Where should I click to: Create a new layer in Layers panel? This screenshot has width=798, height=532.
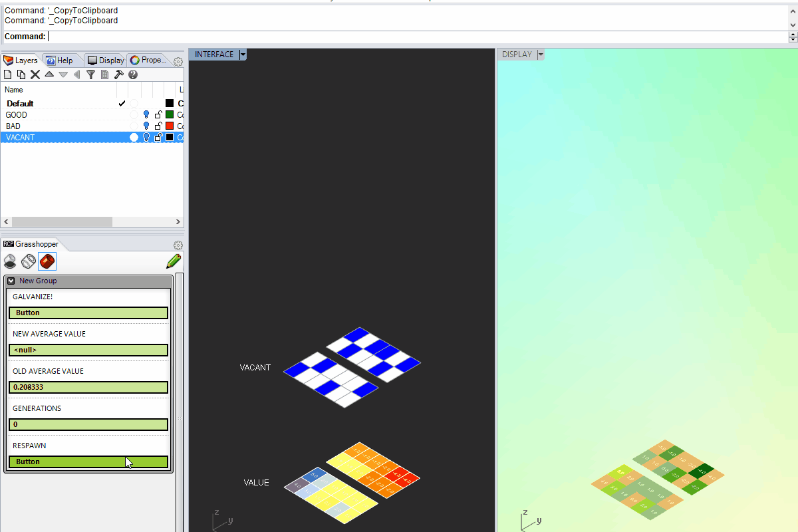8,74
